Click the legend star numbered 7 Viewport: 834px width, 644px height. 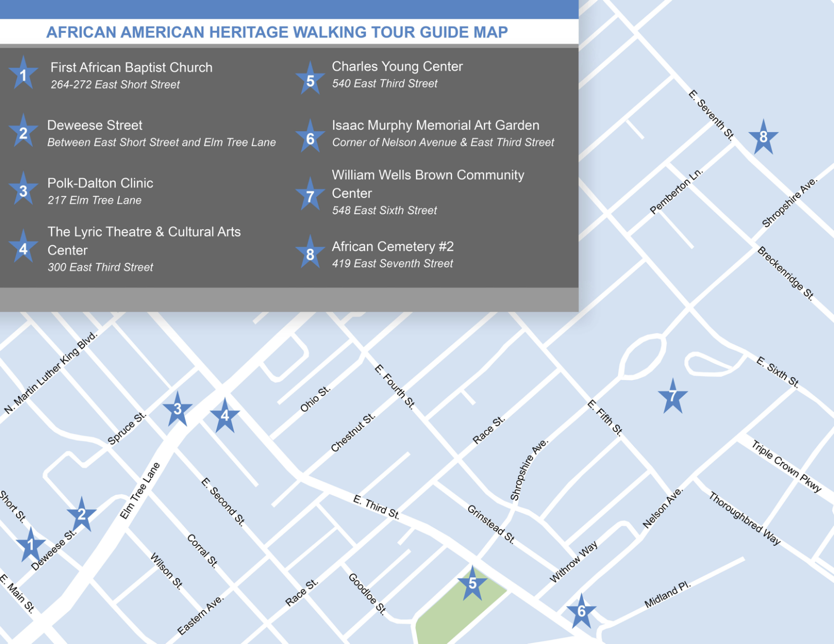tap(310, 195)
